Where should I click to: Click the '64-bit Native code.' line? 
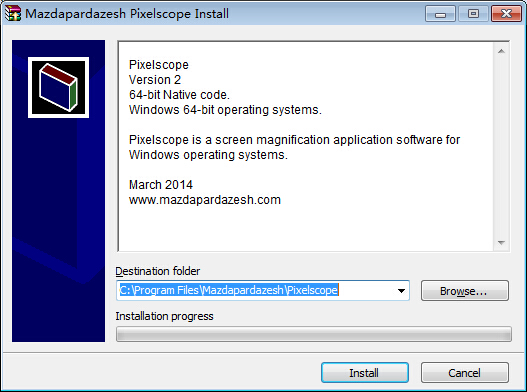coord(179,95)
